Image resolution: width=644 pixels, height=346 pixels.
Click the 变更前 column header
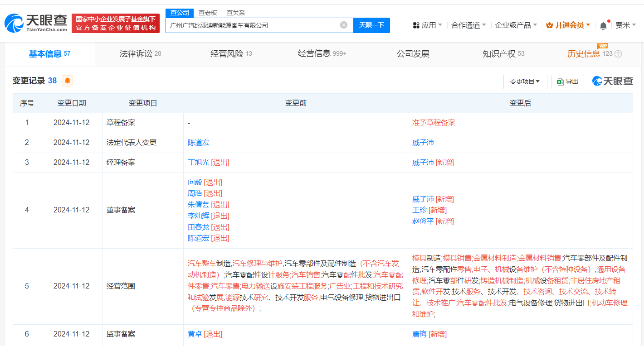click(296, 103)
